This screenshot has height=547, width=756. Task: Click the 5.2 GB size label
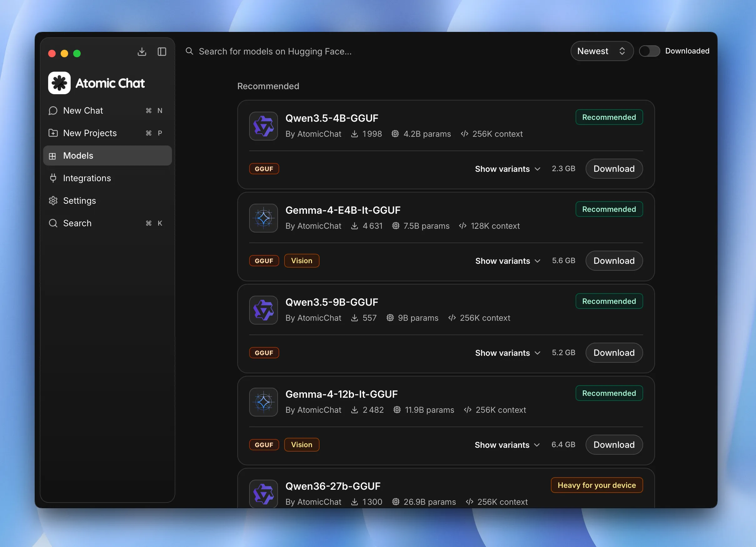point(563,353)
